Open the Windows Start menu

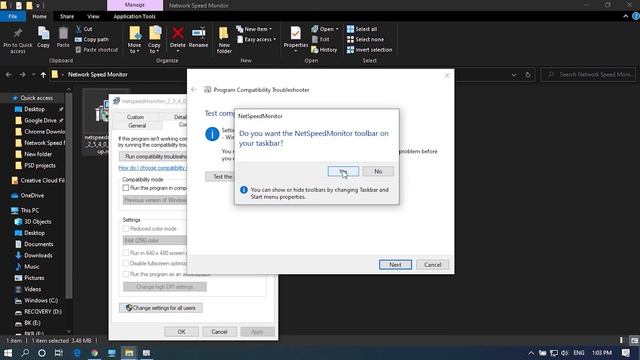8,353
